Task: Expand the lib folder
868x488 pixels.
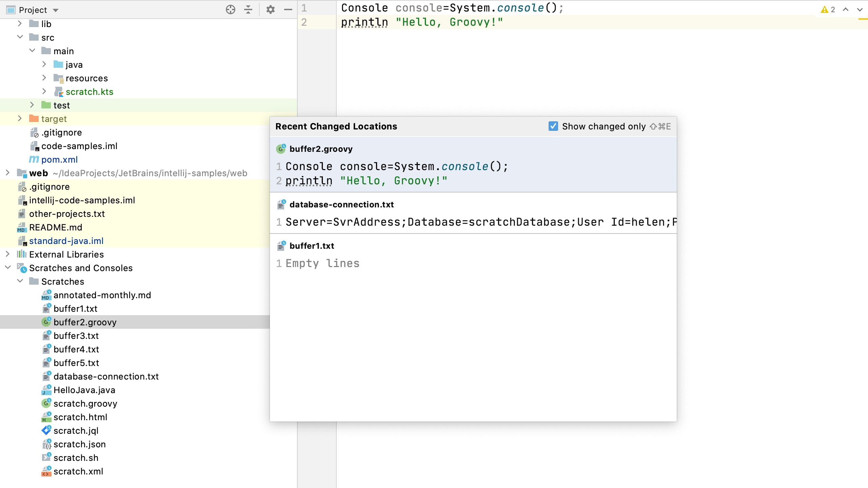Action: pyautogui.click(x=20, y=24)
